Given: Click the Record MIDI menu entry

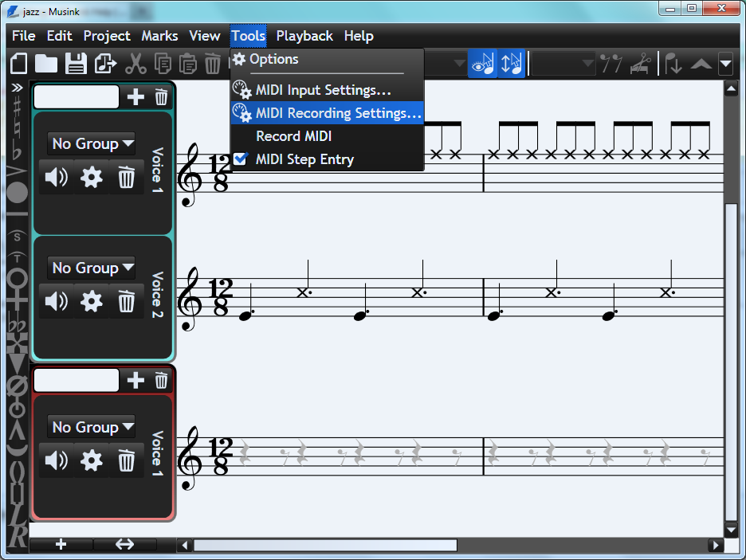Looking at the screenshot, I should click(293, 136).
